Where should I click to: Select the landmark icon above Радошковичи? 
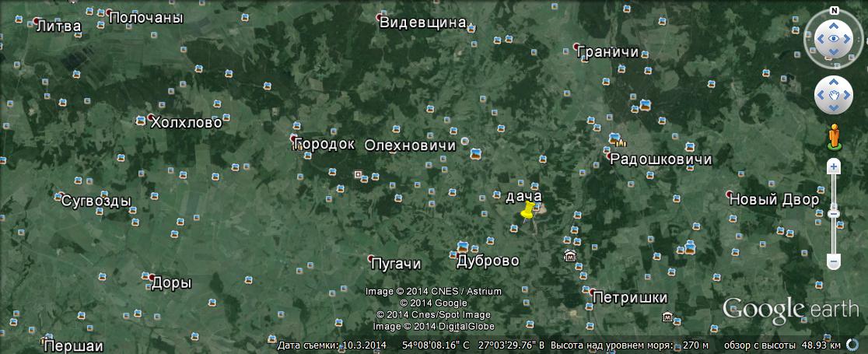[618, 139]
